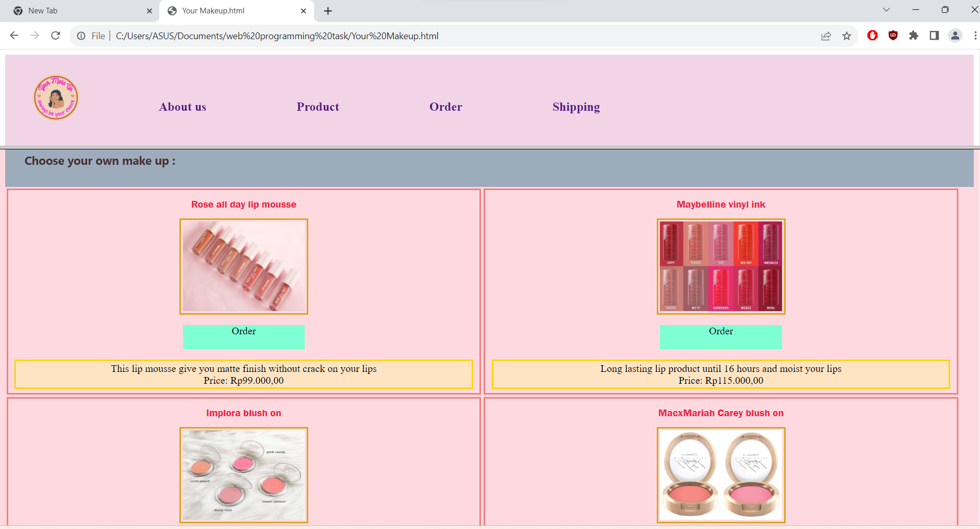Screen dimensions: 980x529
Task: Go to the Shipping section
Action: (576, 107)
